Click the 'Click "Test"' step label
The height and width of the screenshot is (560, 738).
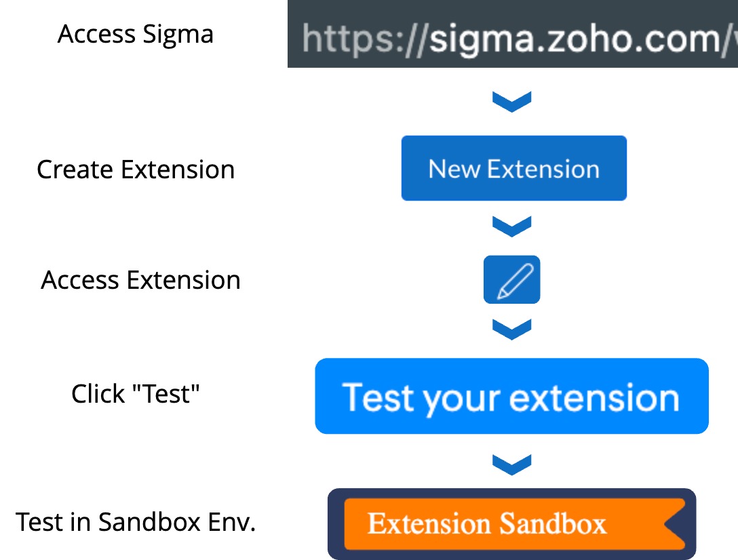(x=136, y=394)
